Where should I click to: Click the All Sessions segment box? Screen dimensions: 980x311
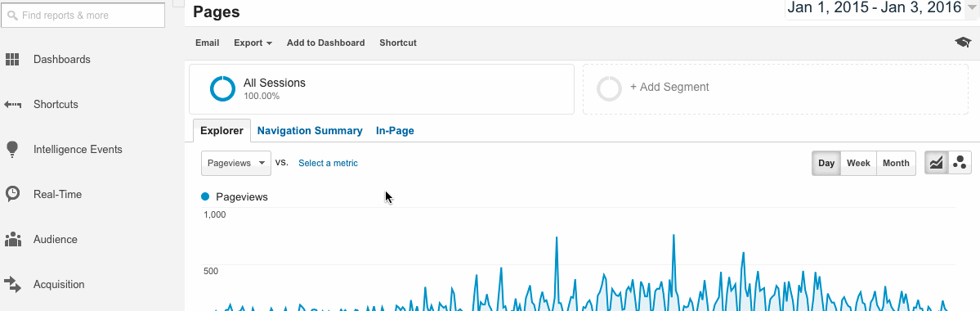point(382,89)
